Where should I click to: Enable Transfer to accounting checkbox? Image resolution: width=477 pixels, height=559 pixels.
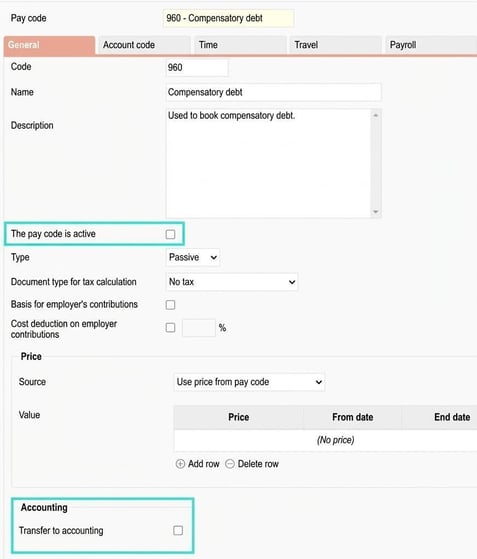point(178,530)
